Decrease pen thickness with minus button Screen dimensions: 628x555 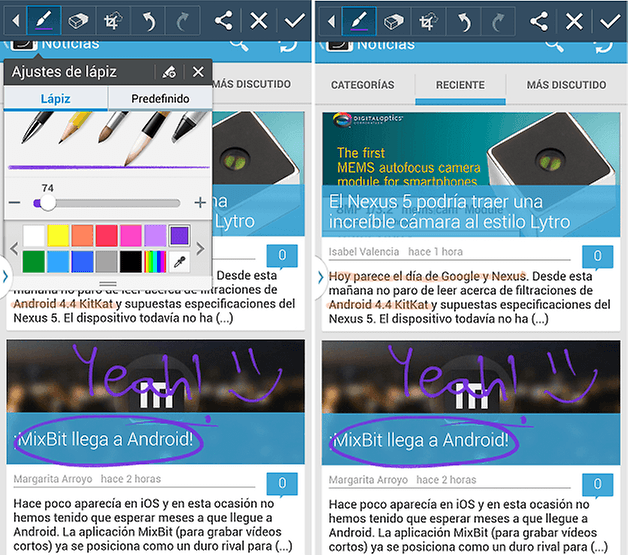15,203
